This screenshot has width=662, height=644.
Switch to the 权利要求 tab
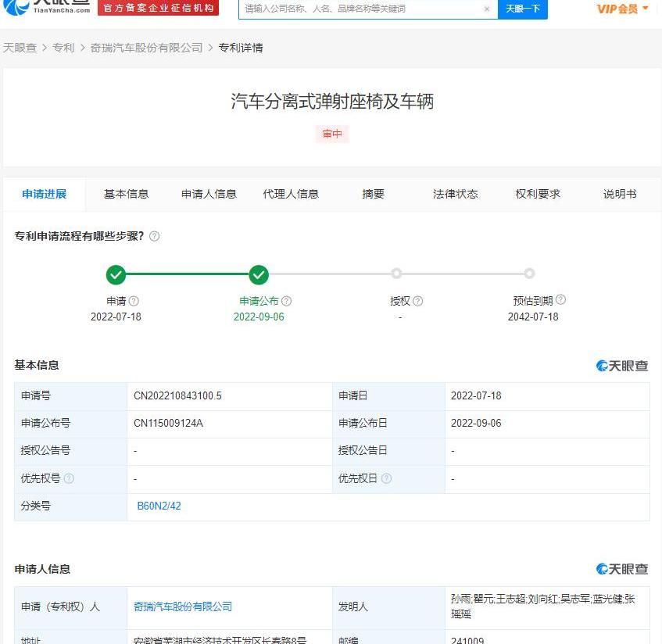(x=538, y=195)
